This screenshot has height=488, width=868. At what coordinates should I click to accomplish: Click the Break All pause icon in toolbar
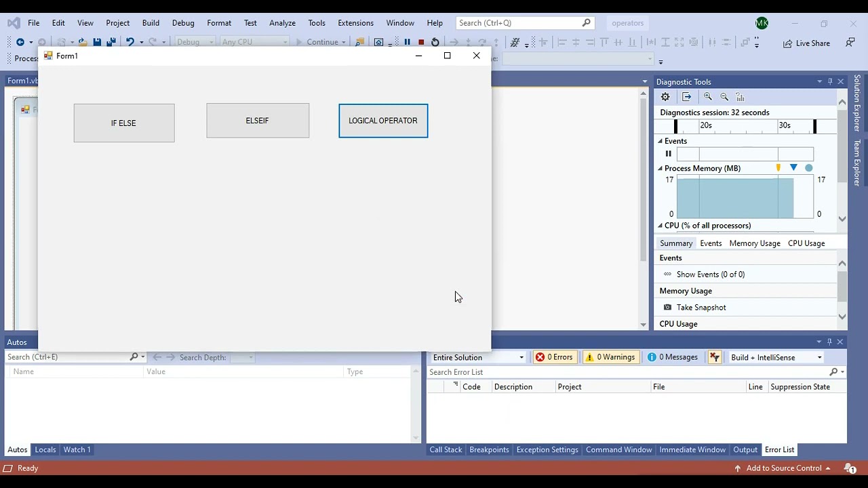pyautogui.click(x=407, y=42)
